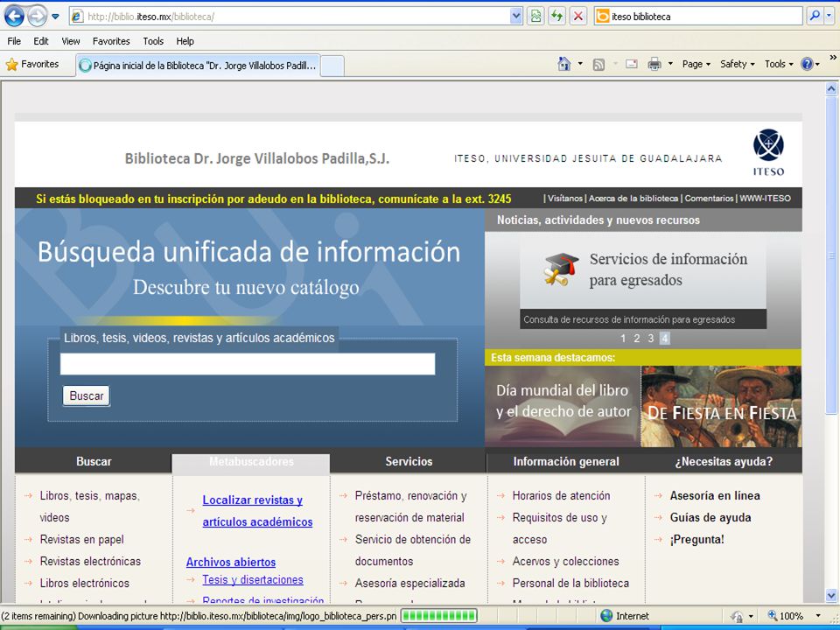Open the recent pages dropdown arrow
The image size is (840, 630).
pyautogui.click(x=55, y=17)
